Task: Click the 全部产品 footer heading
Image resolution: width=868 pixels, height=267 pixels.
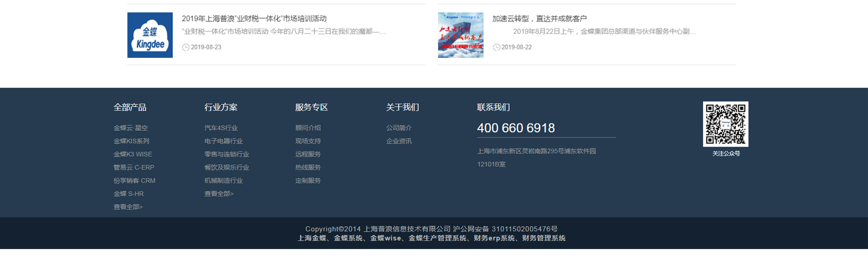Action: click(130, 107)
